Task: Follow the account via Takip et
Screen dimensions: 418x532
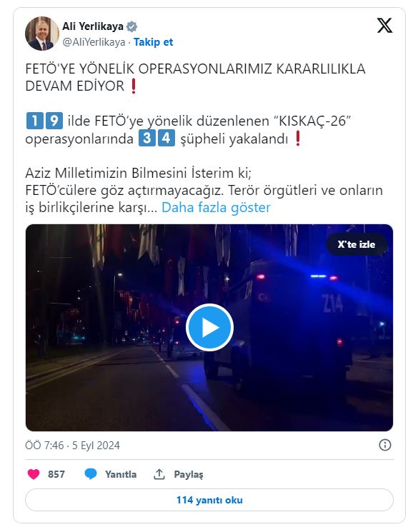Action: pos(153,42)
